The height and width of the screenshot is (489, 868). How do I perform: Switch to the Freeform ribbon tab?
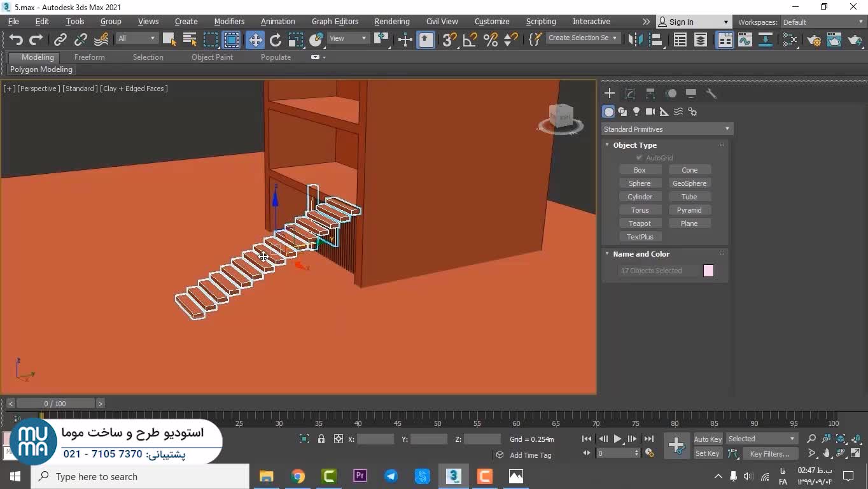click(x=89, y=57)
